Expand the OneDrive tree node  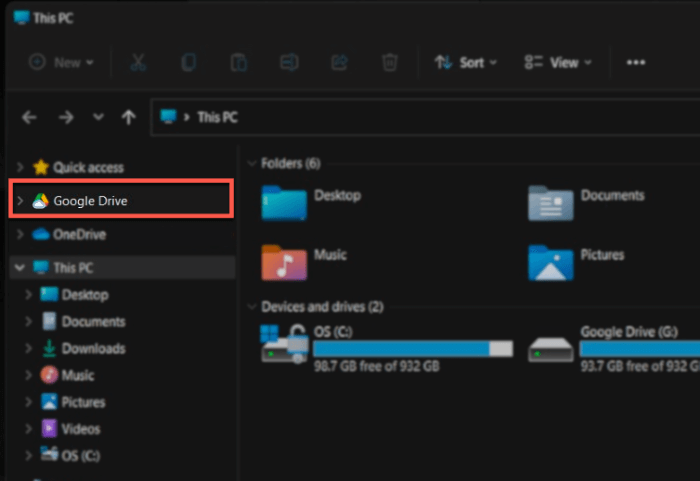click(x=20, y=234)
